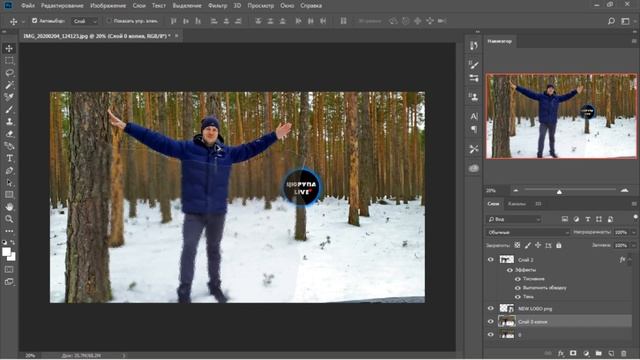Open the Navigator panel options menu
The width and height of the screenshot is (640, 360).
pyautogui.click(x=634, y=41)
